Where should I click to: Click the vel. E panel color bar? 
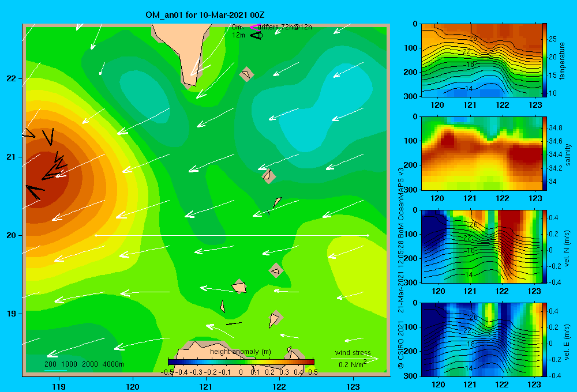pyautogui.click(x=545, y=340)
